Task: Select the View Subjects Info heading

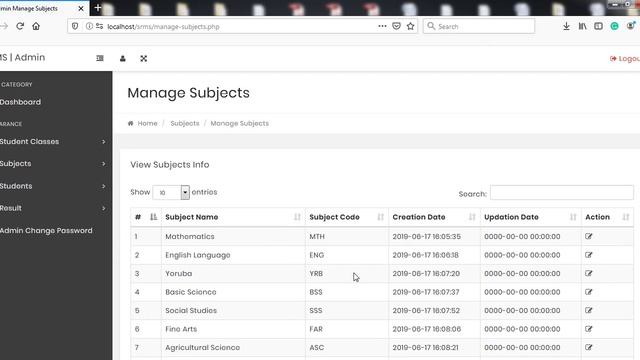Action: [x=170, y=164]
